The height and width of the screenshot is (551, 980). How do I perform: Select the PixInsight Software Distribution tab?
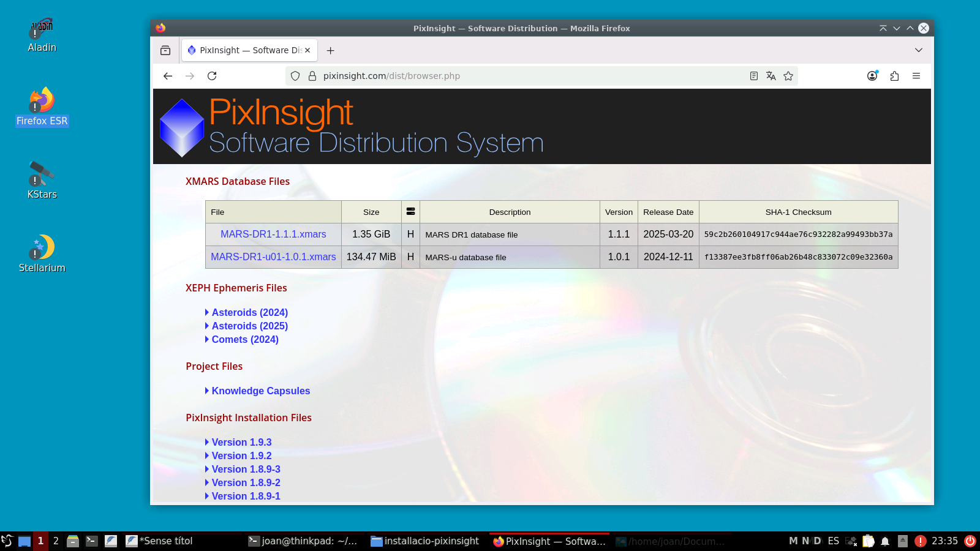245,50
